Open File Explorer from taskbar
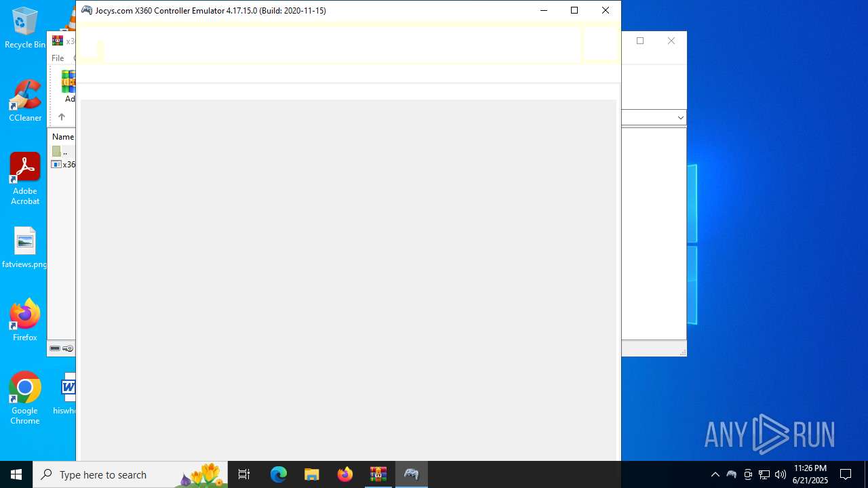Image resolution: width=868 pixels, height=488 pixels. (x=312, y=474)
